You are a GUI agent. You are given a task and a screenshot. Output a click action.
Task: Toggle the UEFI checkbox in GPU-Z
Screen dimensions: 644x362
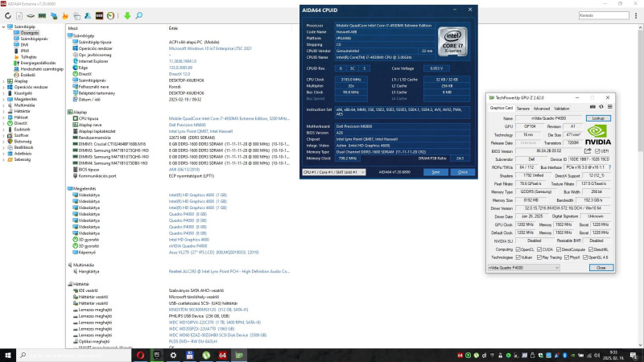click(x=597, y=151)
